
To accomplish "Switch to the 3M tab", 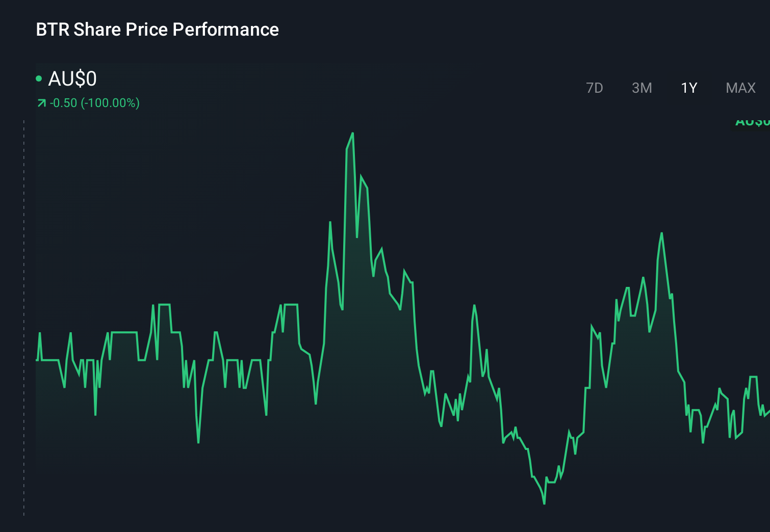I will (642, 88).
